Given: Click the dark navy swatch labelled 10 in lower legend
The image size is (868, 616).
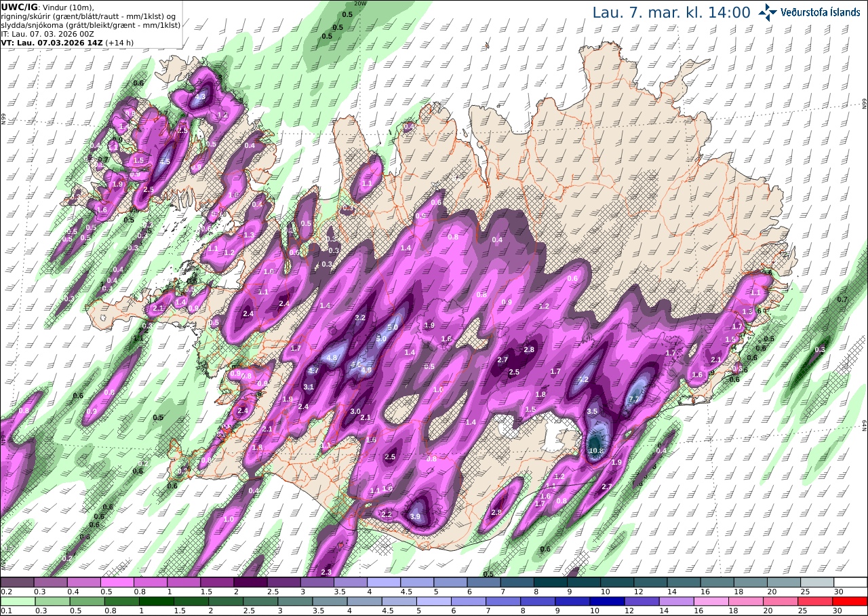Looking at the screenshot, I should click(x=608, y=601).
